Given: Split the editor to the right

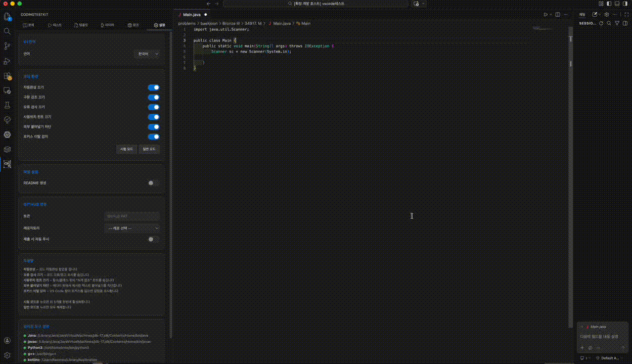Looking at the screenshot, I should click(x=558, y=15).
